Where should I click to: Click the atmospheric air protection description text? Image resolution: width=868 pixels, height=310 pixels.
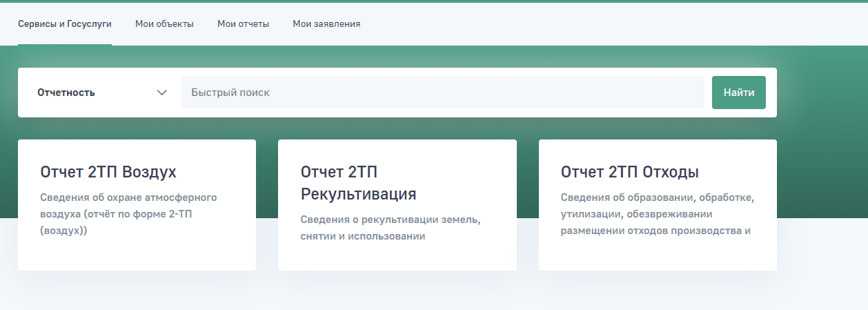tap(129, 214)
